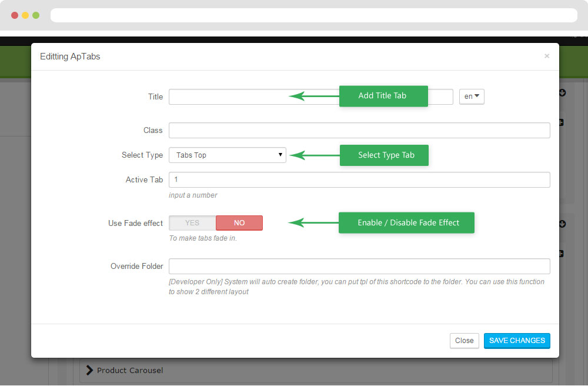This screenshot has width=588, height=386.
Task: Click the browser address bar
Action: point(314,15)
